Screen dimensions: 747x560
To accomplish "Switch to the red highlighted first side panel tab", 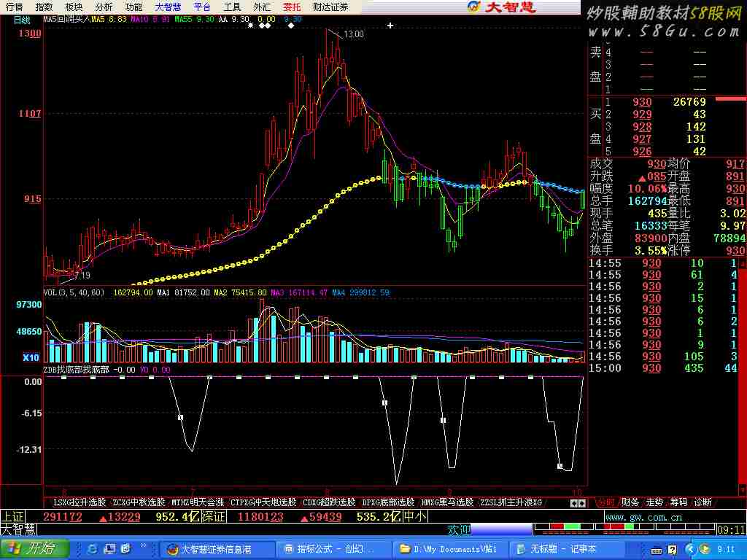I will [x=606, y=502].
